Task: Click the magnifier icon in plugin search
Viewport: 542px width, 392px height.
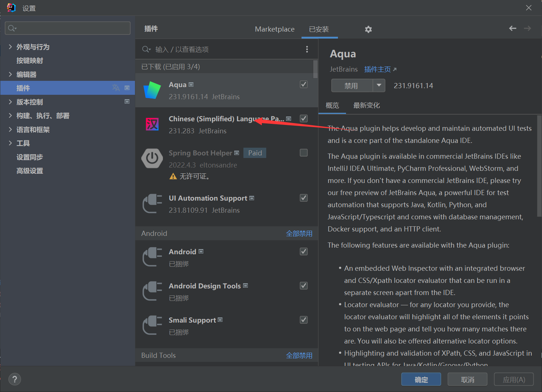Action: 146,49
